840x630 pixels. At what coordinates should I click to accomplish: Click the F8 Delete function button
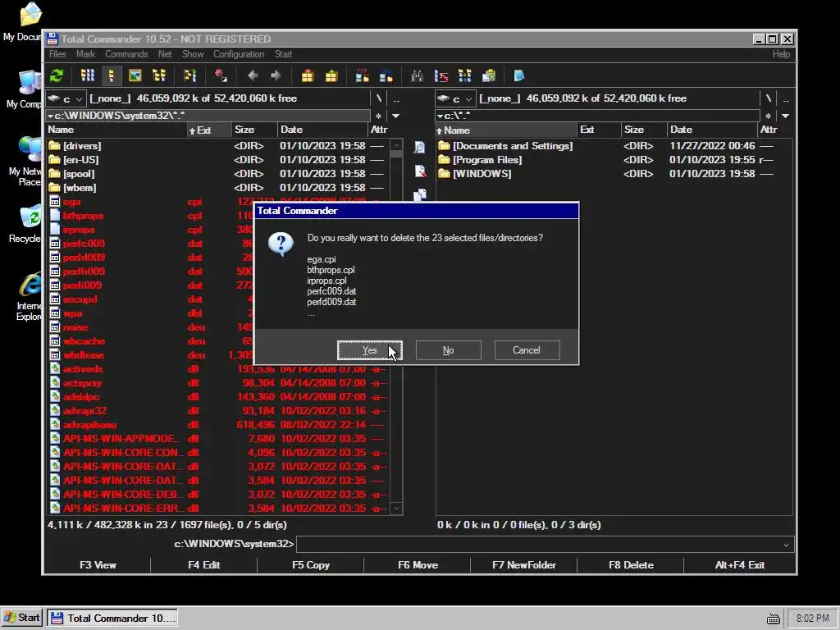click(x=631, y=565)
